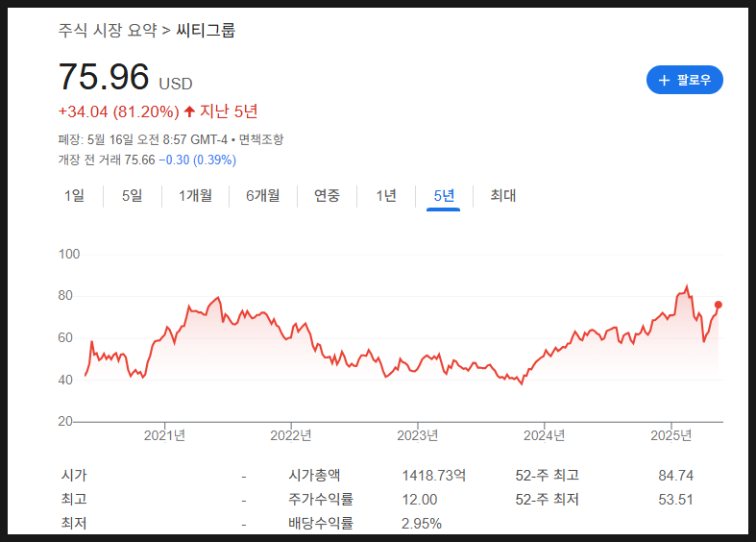Choose the 연중 range tab
The height and width of the screenshot is (542, 756).
click(x=327, y=196)
